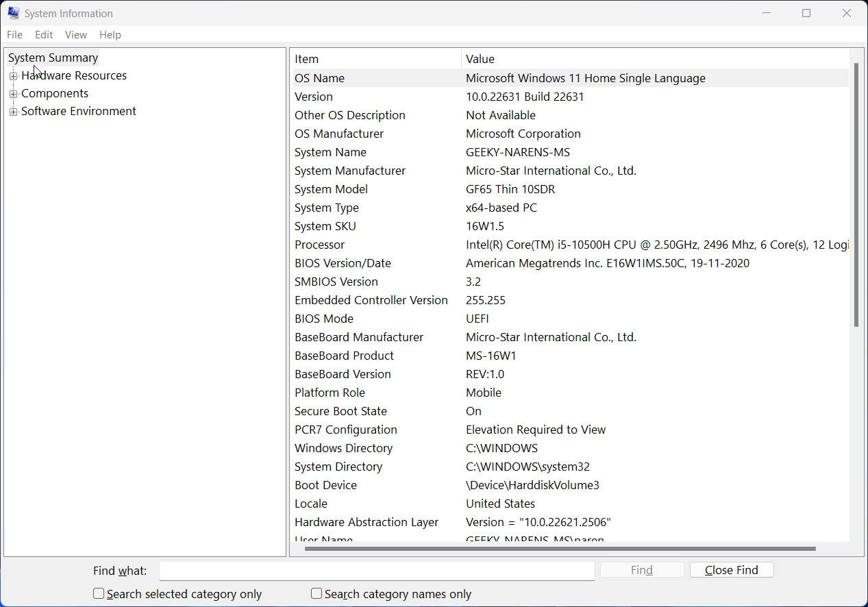Select the Embedded Controller Version row
Screen dimensions: 868x607
[x=571, y=300]
